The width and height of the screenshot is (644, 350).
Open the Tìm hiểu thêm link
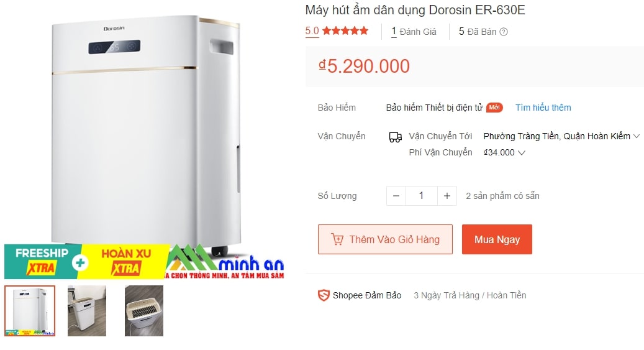(543, 108)
